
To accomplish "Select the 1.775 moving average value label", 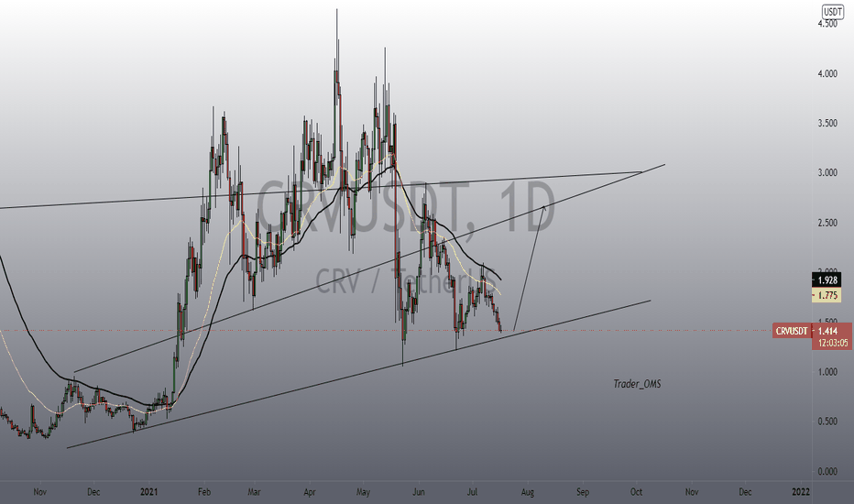I will [827, 295].
